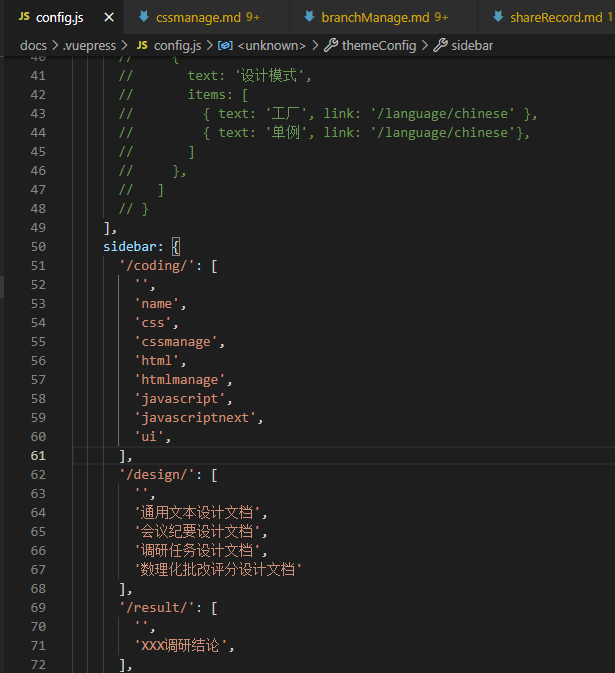
Task: Click the markdown icon on cssmanage.md tab
Action: coord(144,17)
